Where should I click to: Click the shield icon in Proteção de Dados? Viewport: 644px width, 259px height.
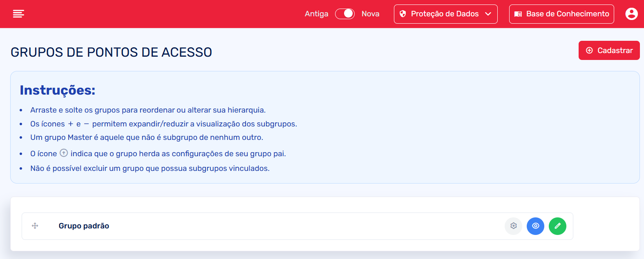(403, 14)
